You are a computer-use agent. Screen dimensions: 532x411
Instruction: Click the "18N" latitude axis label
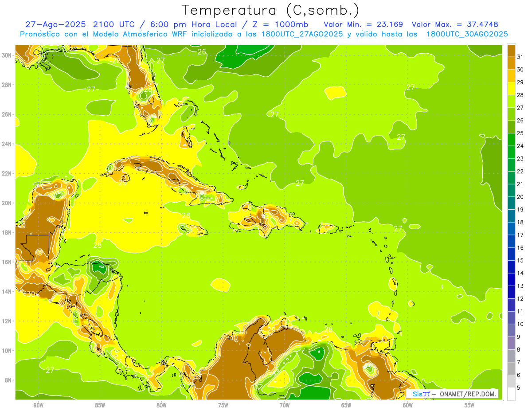click(x=7, y=232)
